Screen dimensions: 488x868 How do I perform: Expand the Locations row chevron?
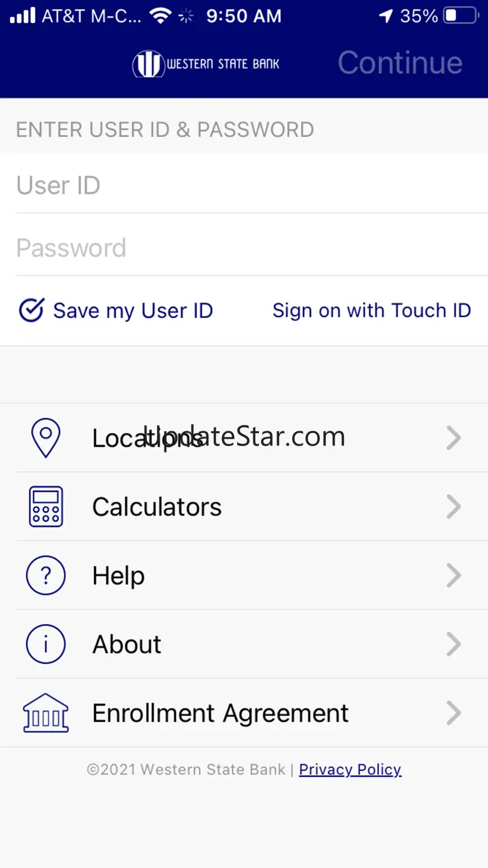(x=454, y=437)
